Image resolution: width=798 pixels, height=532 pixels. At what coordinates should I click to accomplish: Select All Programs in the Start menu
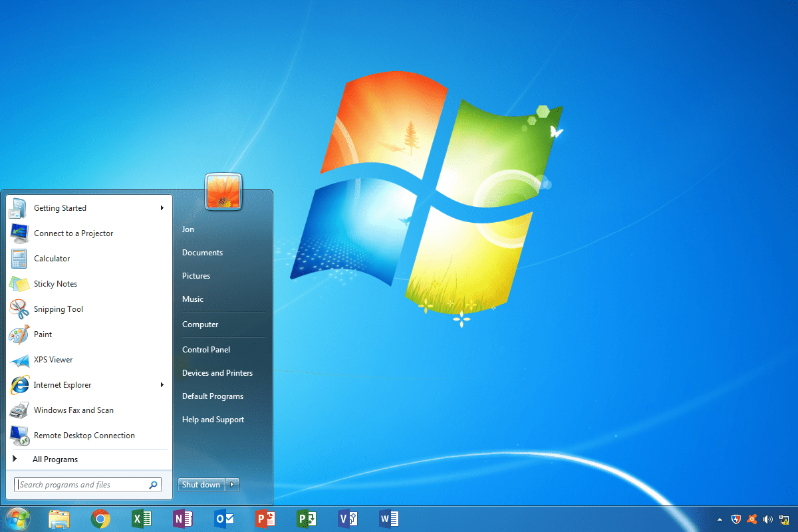coord(56,459)
